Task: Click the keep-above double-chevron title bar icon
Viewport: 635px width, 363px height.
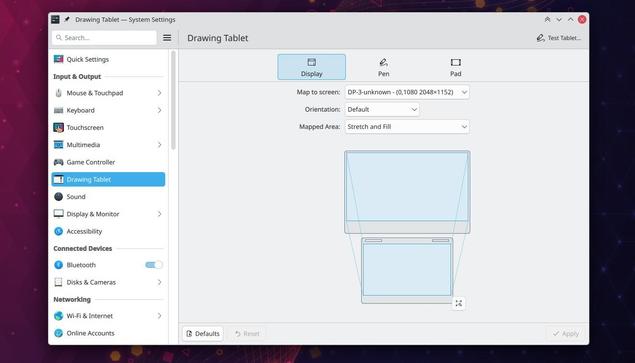Action: point(547,19)
